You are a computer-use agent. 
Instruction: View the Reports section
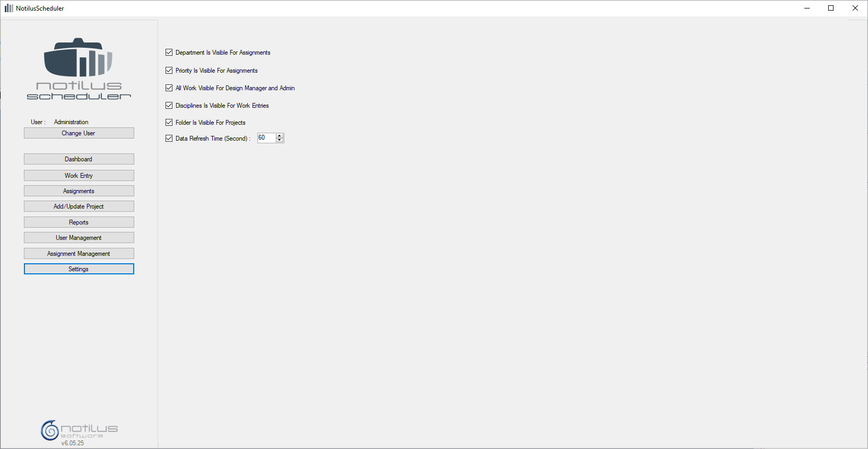pos(79,222)
